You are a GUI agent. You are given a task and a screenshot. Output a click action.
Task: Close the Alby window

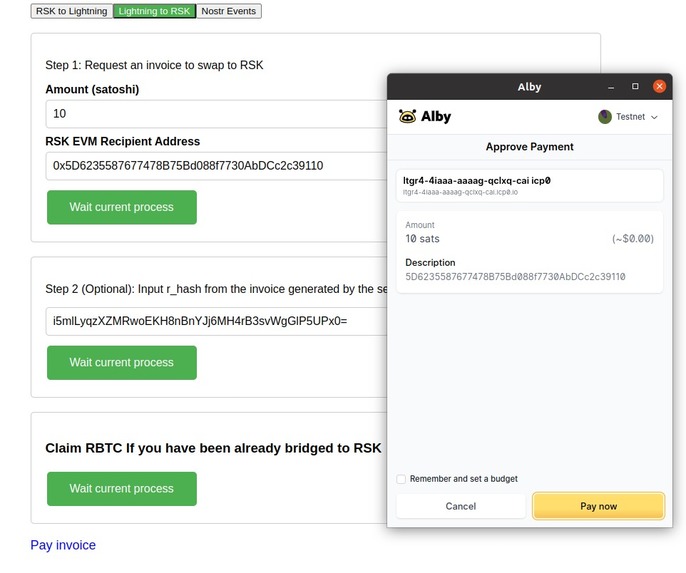658,87
